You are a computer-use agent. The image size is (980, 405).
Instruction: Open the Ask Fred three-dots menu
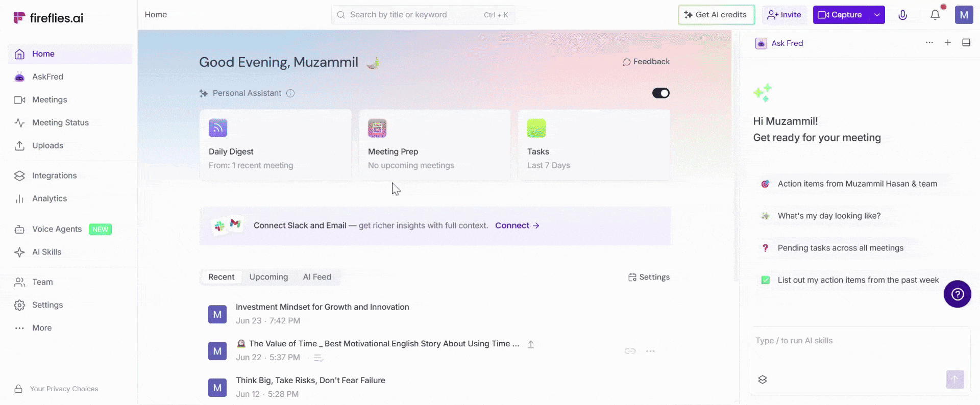(929, 43)
